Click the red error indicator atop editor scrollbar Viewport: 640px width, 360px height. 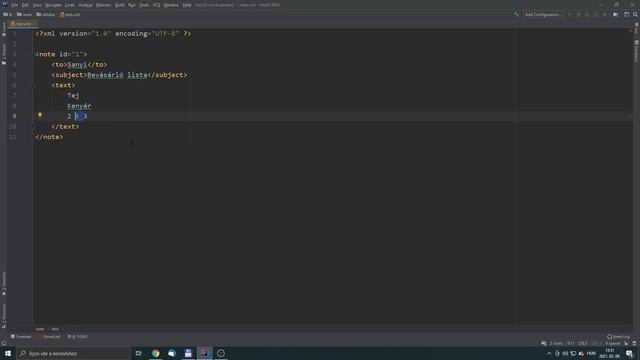tap(631, 31)
